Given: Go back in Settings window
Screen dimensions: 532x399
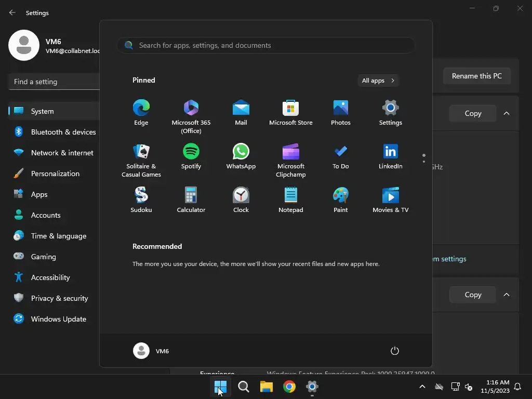Looking at the screenshot, I should [12, 12].
